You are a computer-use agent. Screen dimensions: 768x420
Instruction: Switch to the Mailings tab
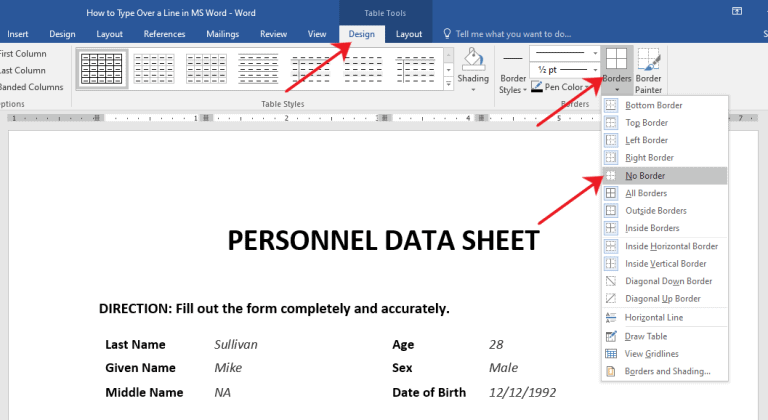pyautogui.click(x=222, y=34)
